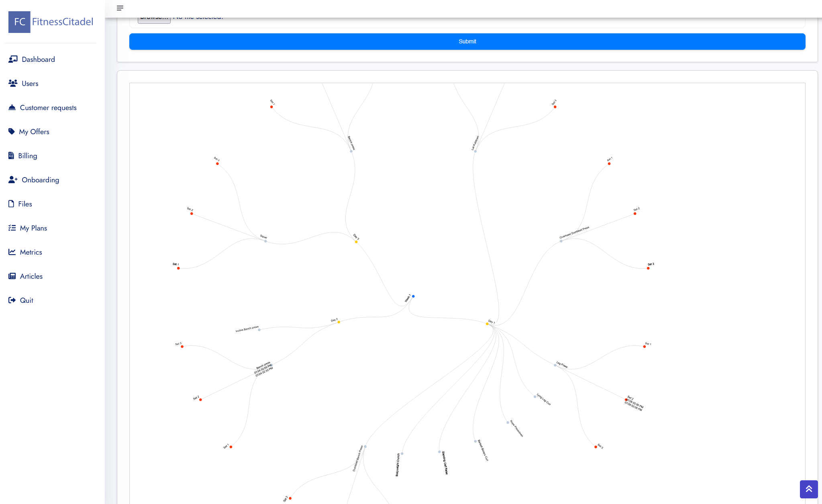Toggle the sidebar hamburger menu
The width and height of the screenshot is (822, 504).
tap(120, 8)
